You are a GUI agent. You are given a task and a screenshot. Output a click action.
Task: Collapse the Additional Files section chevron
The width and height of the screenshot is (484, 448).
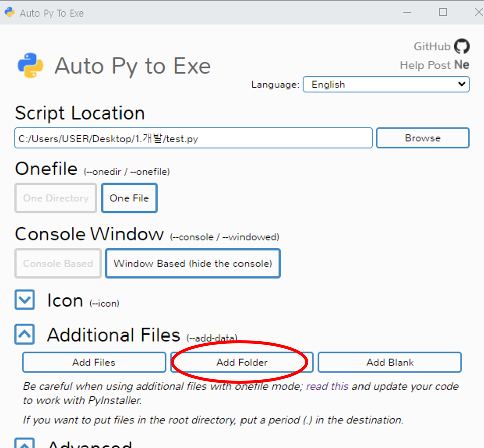pos(25,334)
